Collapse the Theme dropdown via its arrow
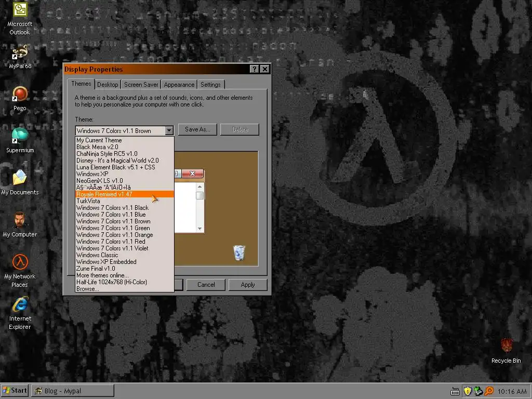532x399 pixels. click(169, 130)
